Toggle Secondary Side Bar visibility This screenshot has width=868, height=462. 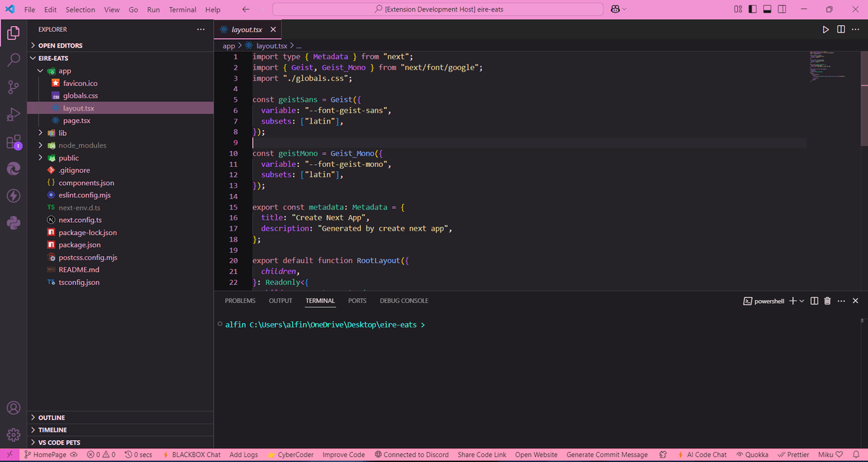click(782, 9)
